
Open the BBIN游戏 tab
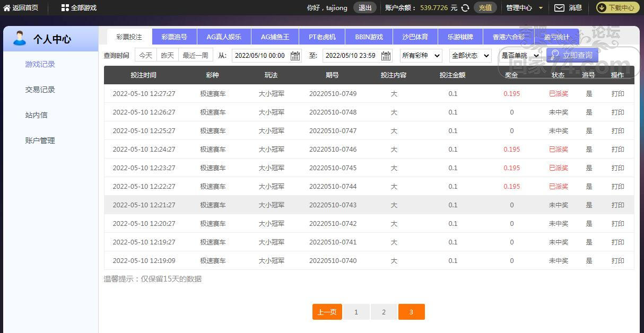(x=369, y=37)
